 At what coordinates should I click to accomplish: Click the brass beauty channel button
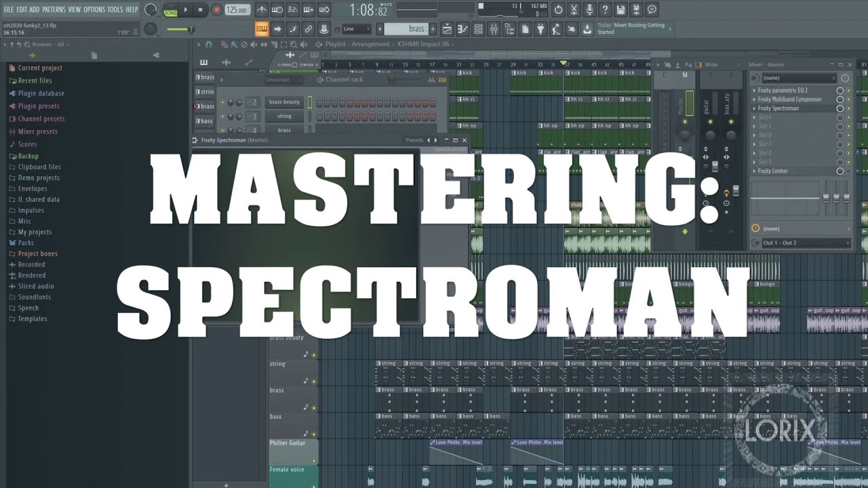click(284, 102)
